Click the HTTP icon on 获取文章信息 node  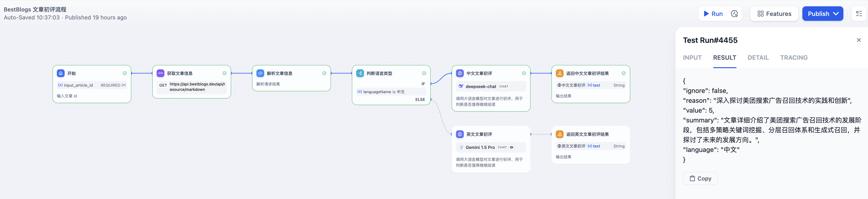click(x=160, y=73)
